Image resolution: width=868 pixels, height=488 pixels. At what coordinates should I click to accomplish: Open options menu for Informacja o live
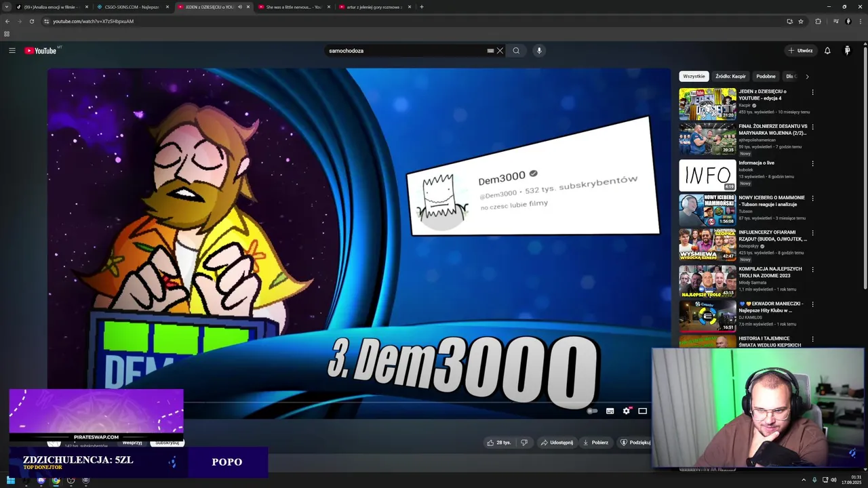[x=812, y=163]
